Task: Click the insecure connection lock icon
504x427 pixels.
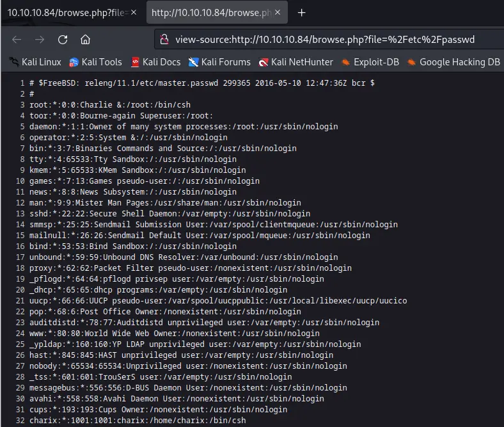Action: pyautogui.click(x=164, y=40)
